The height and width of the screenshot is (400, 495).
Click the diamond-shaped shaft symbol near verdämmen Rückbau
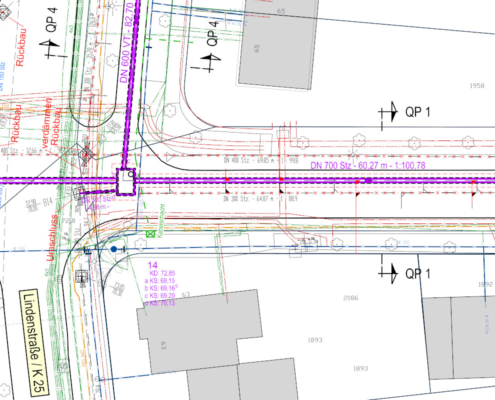[86, 155]
